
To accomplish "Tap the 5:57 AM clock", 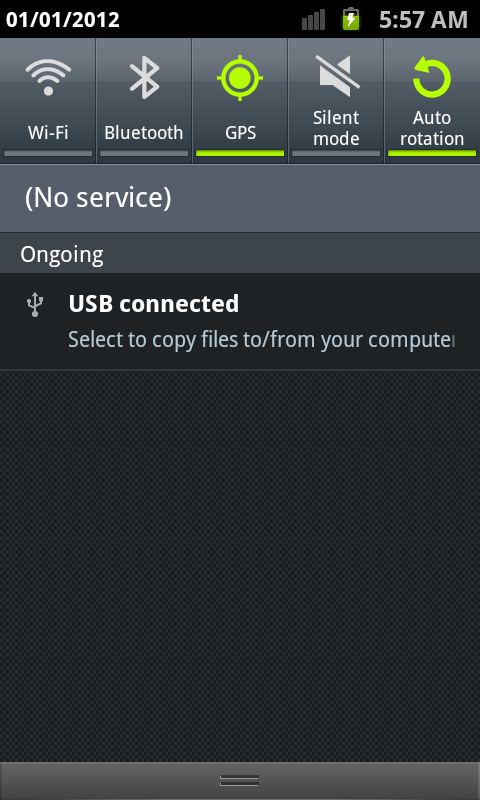I will tap(423, 19).
